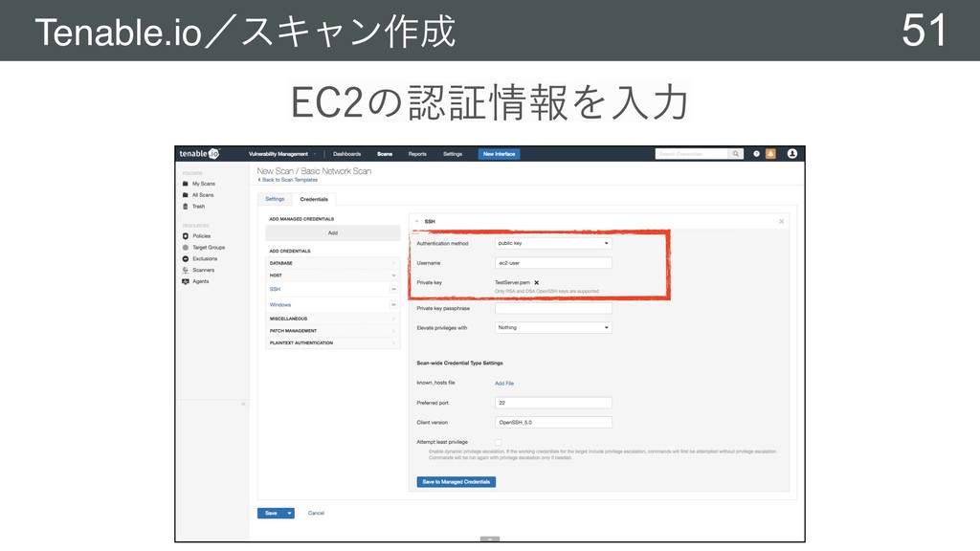Screen dimensions: 980x551
Task: Remove the TestServer.pem private key file
Action: (x=536, y=282)
